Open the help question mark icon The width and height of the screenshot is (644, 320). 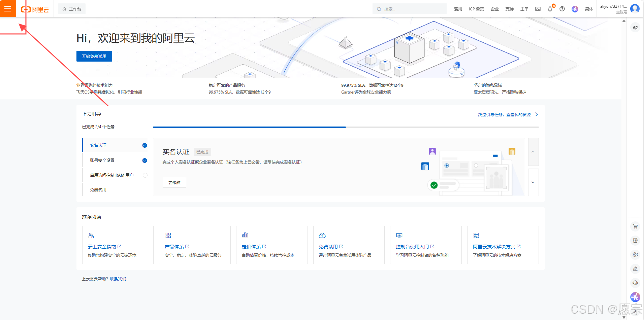(x=562, y=9)
